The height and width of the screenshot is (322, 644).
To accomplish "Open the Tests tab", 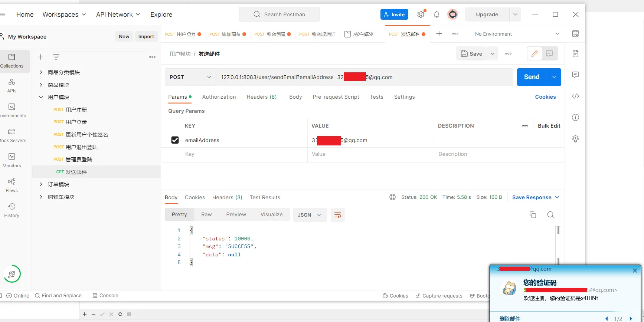I will point(376,97).
